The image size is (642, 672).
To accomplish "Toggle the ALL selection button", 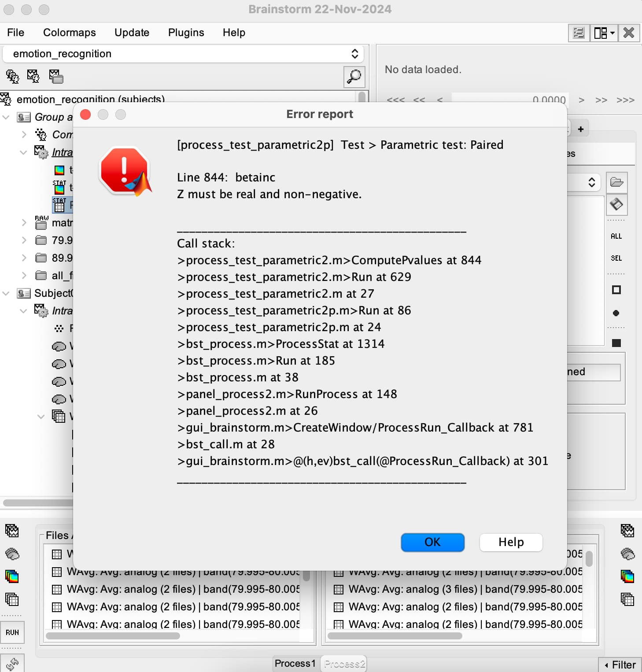I will (616, 236).
